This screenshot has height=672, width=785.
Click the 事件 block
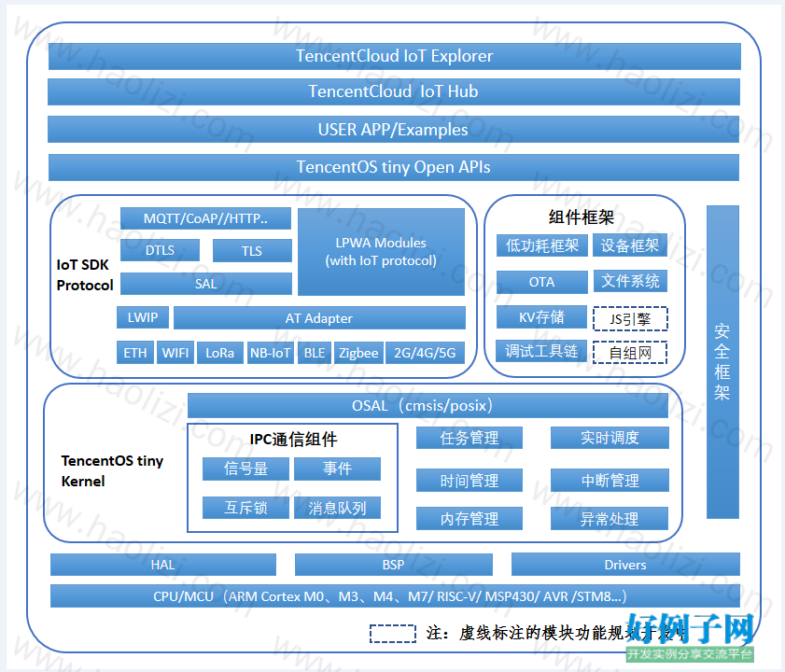[338, 469]
